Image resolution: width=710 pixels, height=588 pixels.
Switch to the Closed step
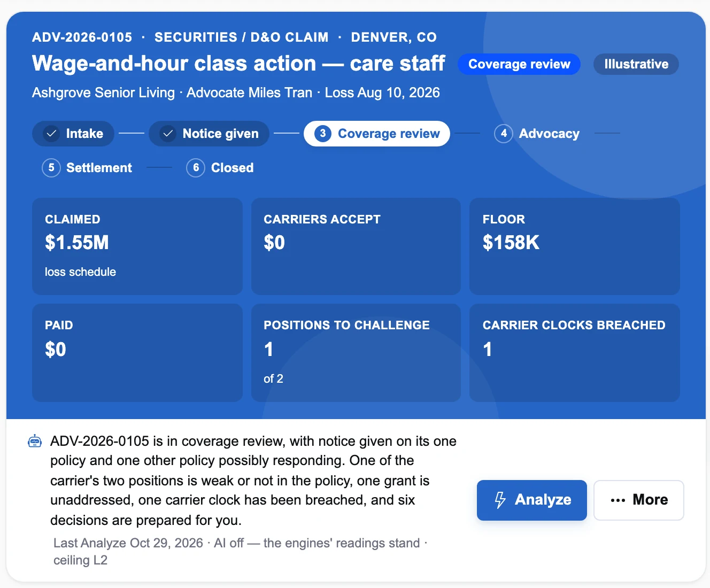pos(220,168)
